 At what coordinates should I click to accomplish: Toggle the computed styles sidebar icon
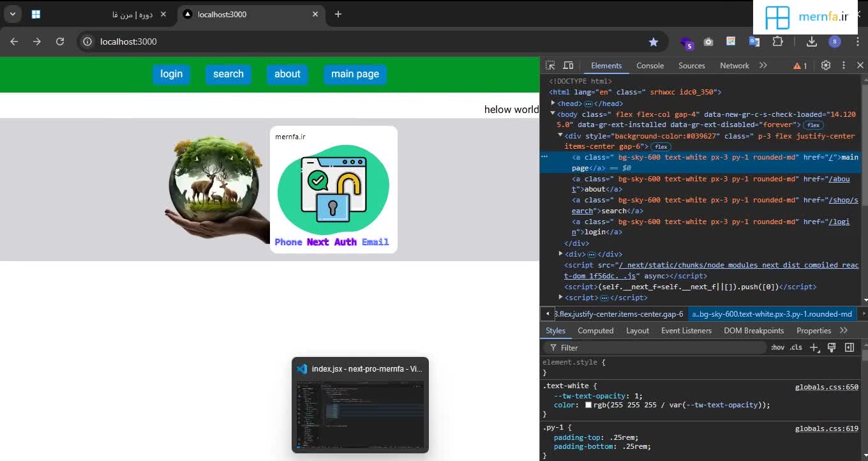coord(849,347)
